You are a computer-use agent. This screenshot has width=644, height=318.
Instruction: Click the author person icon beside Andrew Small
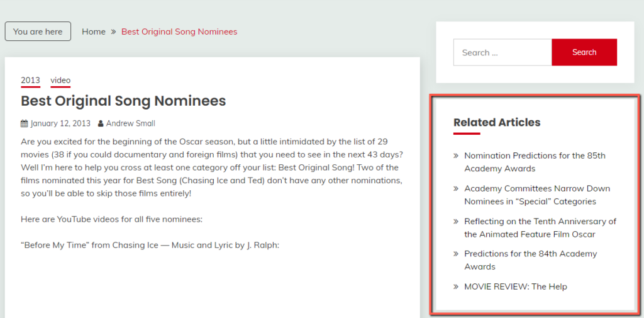tap(100, 123)
